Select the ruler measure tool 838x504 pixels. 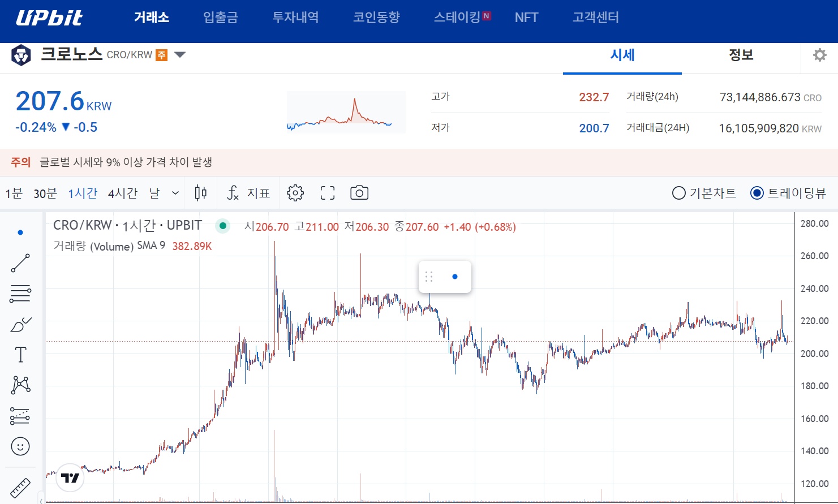[20, 488]
